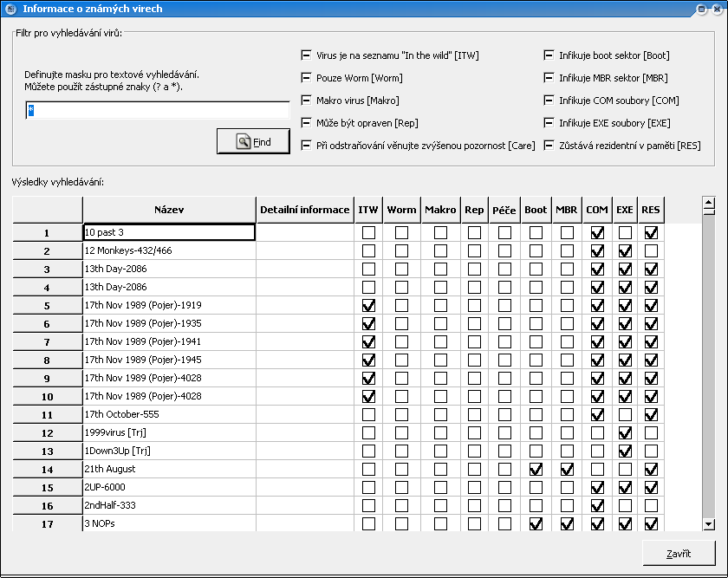This screenshot has height=578, width=728.
Task: Toggle the EXE checkbox for '12 Monkeys-432/466'
Action: tap(625, 251)
